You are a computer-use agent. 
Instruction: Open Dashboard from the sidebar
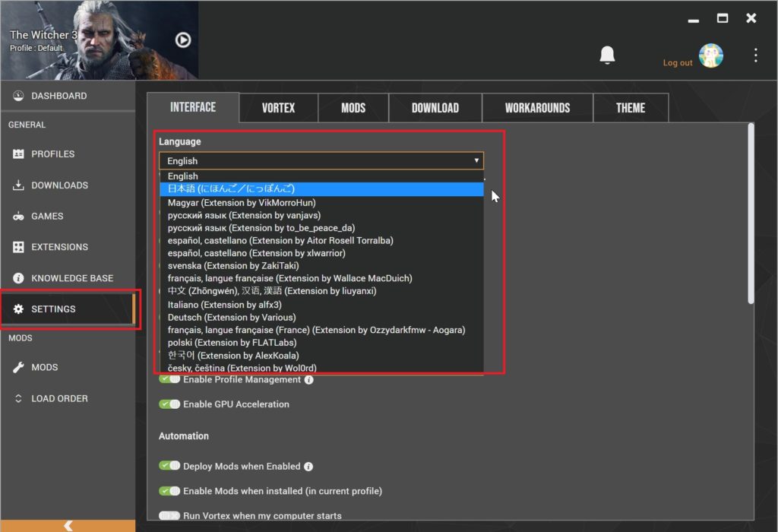[x=59, y=96]
